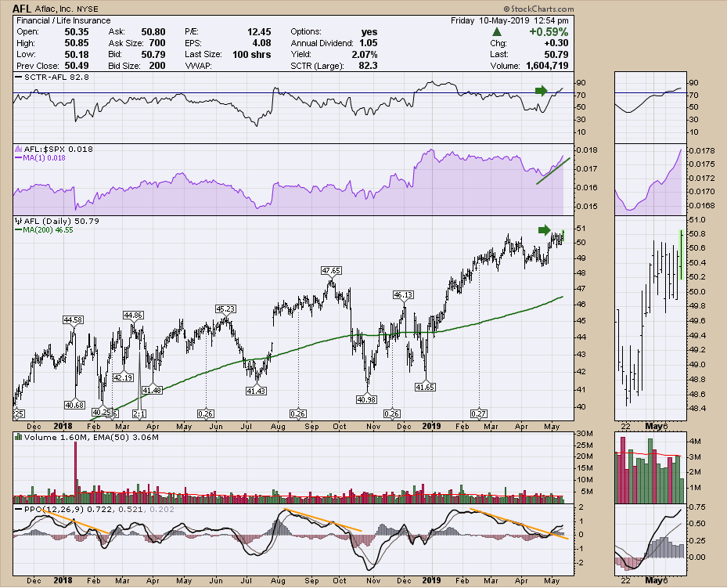Click the 45.23 price peak label
The image size is (727, 588).
coord(225,308)
